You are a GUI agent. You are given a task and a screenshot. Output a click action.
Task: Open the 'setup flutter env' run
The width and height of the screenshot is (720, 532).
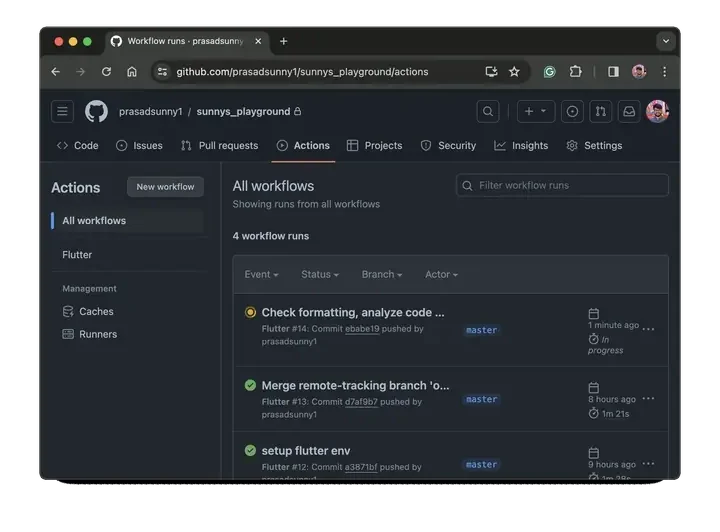[x=306, y=451]
